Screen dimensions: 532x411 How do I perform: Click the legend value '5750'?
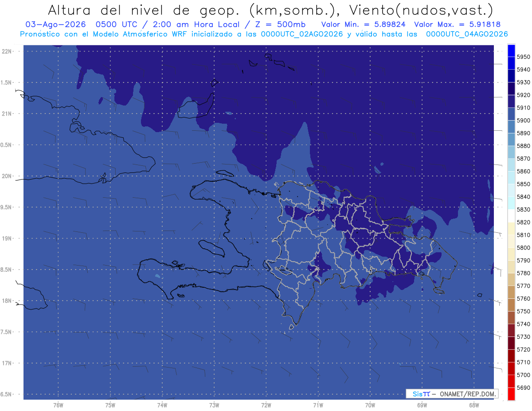click(523, 311)
